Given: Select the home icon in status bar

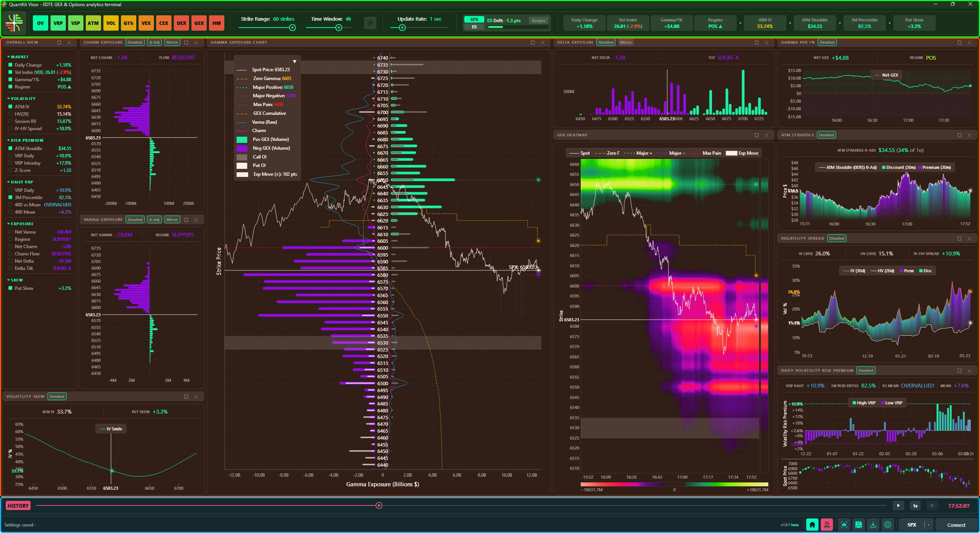Looking at the screenshot, I should click(x=812, y=525).
